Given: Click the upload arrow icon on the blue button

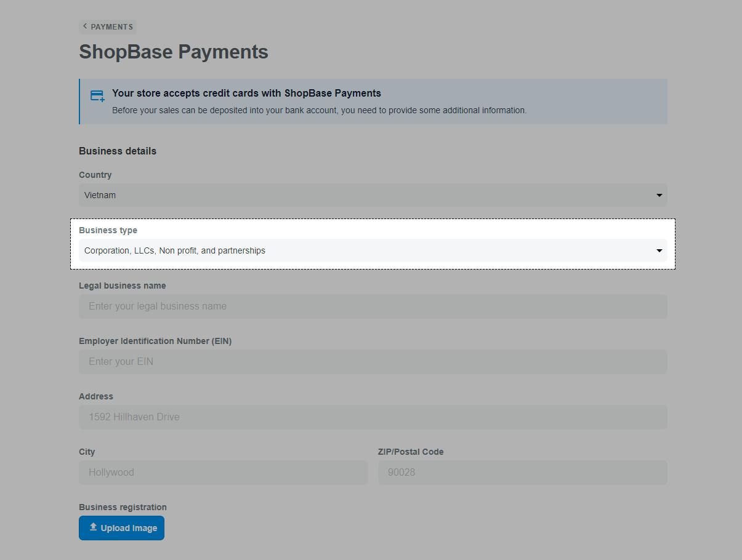Looking at the screenshot, I should coord(94,527).
